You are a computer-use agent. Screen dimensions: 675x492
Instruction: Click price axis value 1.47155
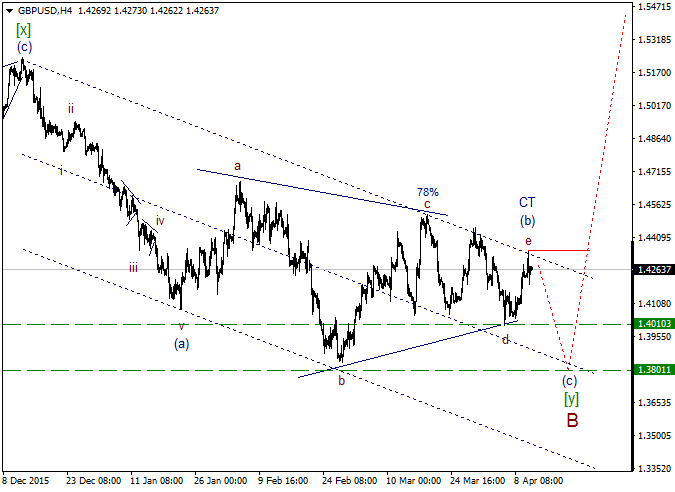654,172
